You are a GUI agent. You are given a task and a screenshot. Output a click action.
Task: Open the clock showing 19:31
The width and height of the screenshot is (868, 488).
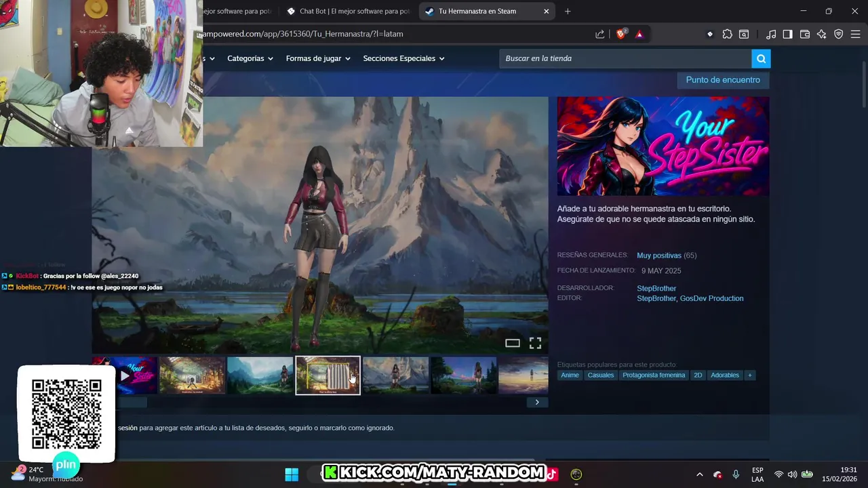coord(840,474)
